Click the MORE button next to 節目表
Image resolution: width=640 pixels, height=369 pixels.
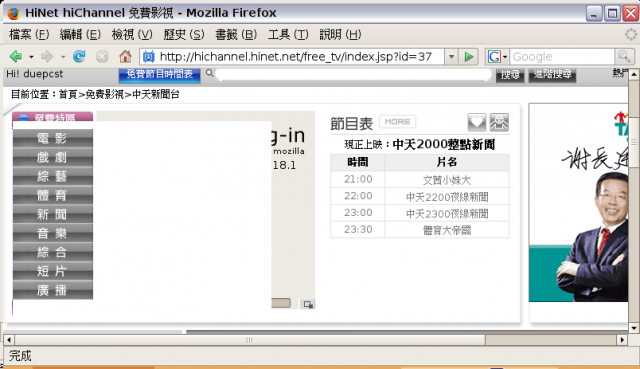coord(397,122)
